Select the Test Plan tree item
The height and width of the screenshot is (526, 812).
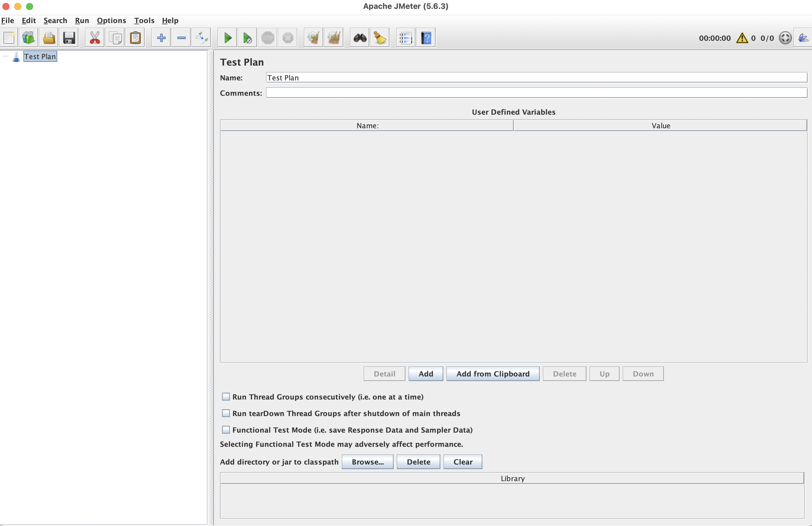coord(40,56)
